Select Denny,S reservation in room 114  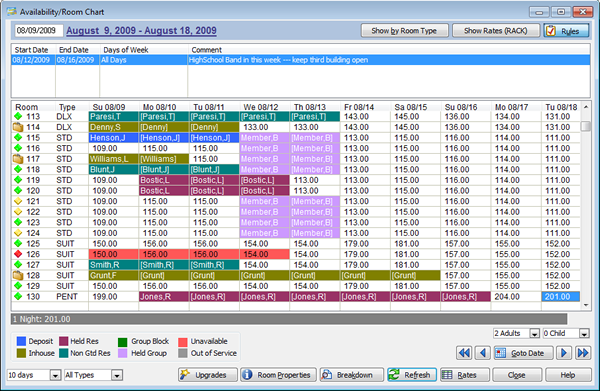tap(114, 127)
